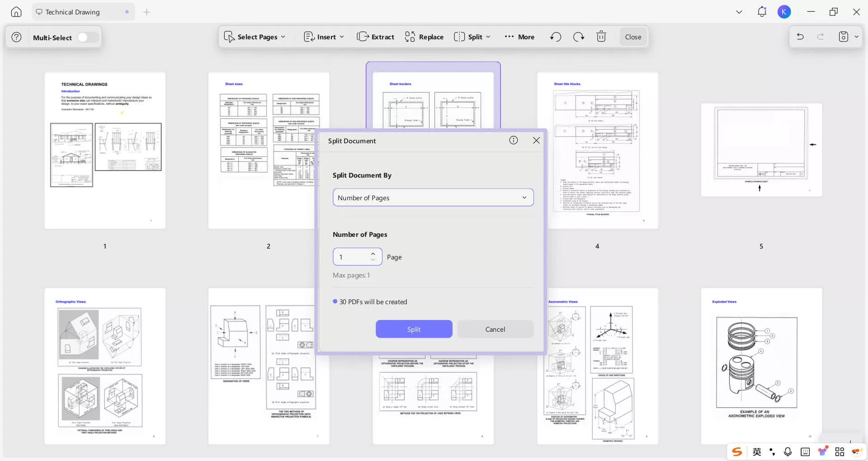
Task: Open the Insert dropdown menu
Action: click(324, 37)
